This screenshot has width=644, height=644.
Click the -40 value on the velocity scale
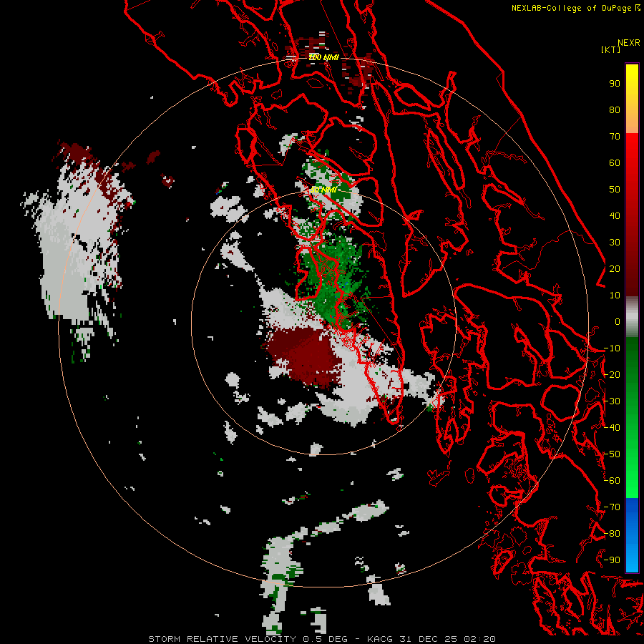click(x=612, y=428)
